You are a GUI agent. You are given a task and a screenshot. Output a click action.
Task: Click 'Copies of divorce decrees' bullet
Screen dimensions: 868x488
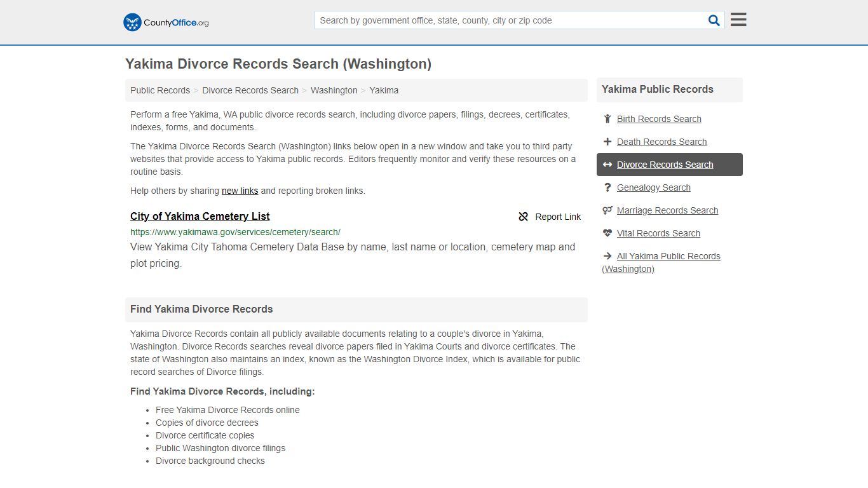(207, 423)
